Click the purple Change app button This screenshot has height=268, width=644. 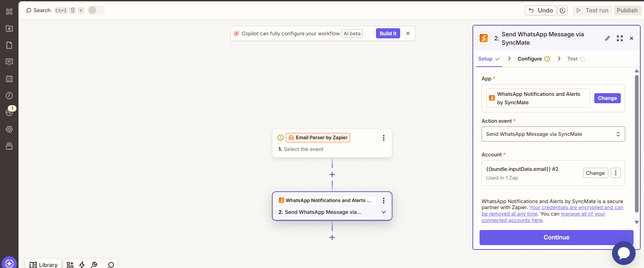pos(607,98)
